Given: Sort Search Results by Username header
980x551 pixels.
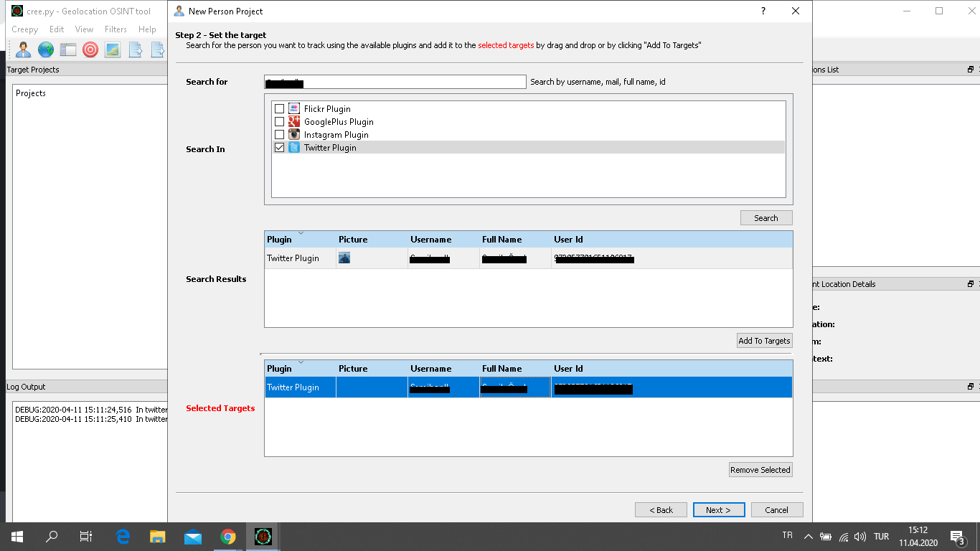Looking at the screenshot, I should (443, 240).
